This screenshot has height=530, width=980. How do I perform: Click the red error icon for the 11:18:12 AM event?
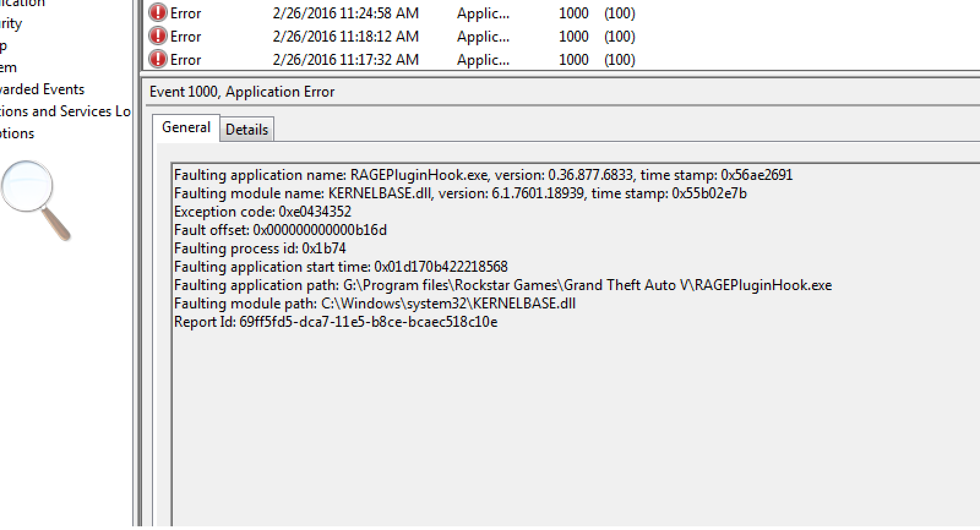[158, 36]
